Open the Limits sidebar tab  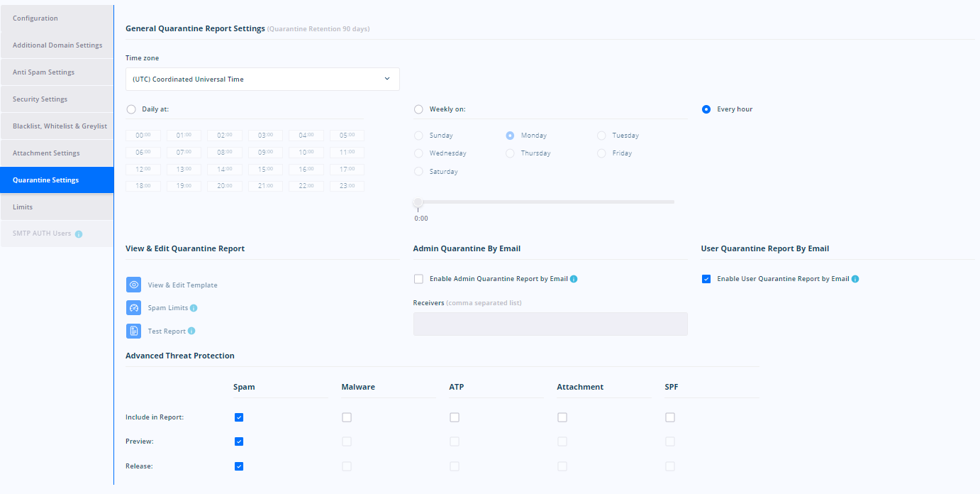click(x=57, y=207)
